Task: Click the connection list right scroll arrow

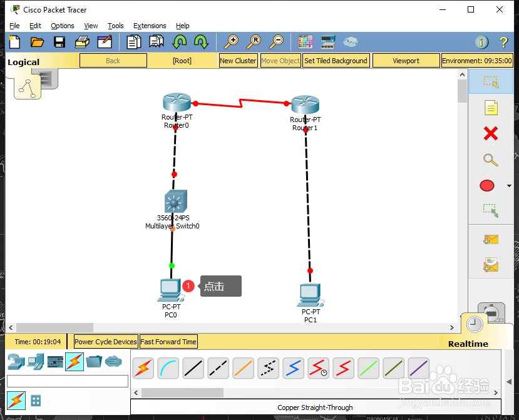Action: tap(495, 393)
